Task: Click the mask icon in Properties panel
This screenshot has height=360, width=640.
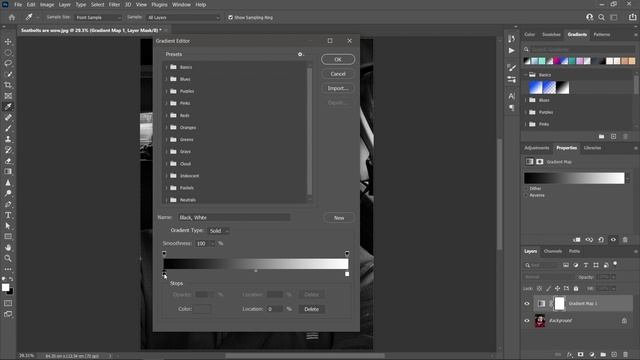Action: coord(540,162)
